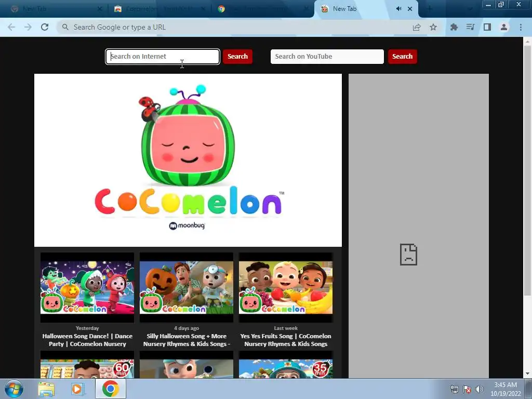532x399 pixels.
Task: Click title 'Halloween Song Dance! | Dance Party'
Action: point(87,340)
